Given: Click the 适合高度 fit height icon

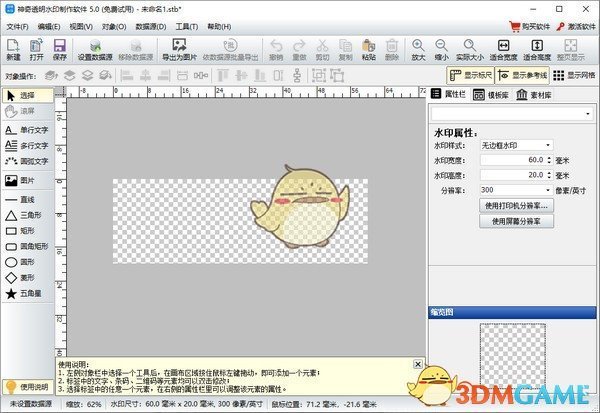Looking at the screenshot, I should (x=537, y=49).
